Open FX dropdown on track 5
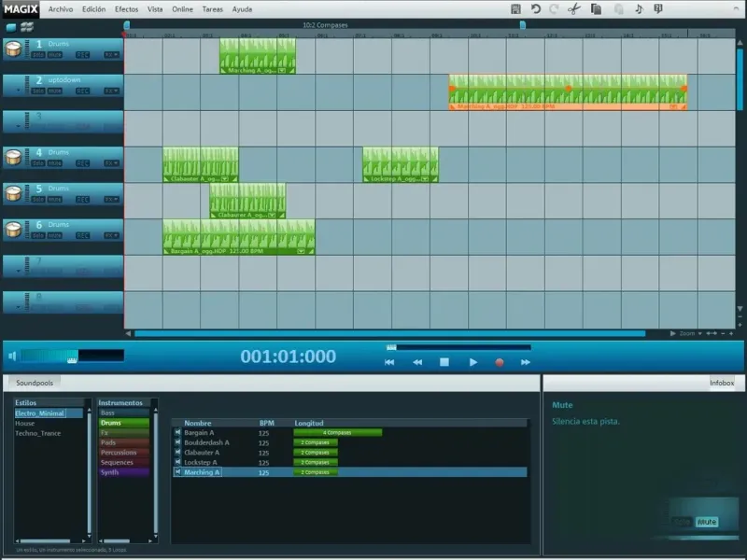747x560 pixels. pos(111,200)
